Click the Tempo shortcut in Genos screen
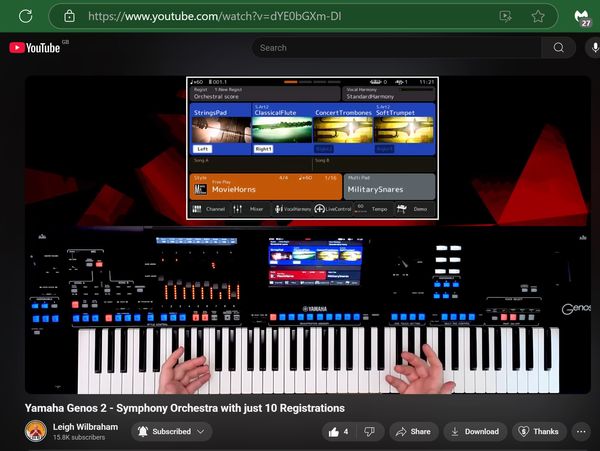Image resolution: width=600 pixels, height=451 pixels. (x=372, y=209)
